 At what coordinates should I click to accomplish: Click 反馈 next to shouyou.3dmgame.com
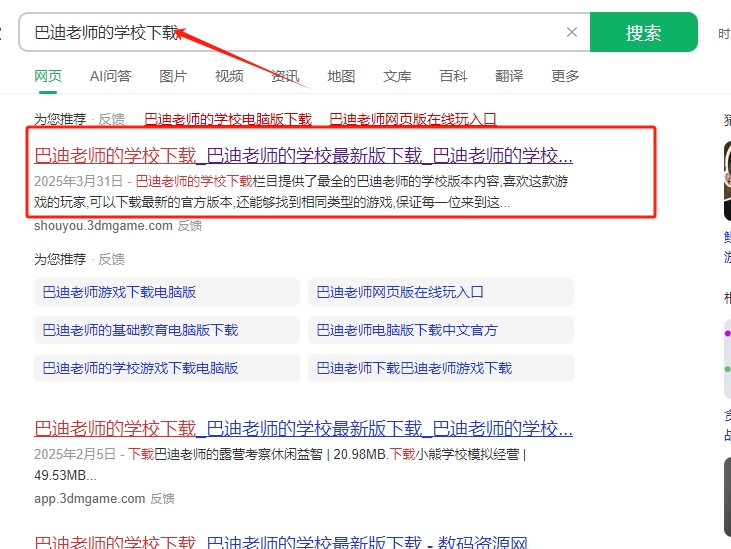tap(190, 226)
